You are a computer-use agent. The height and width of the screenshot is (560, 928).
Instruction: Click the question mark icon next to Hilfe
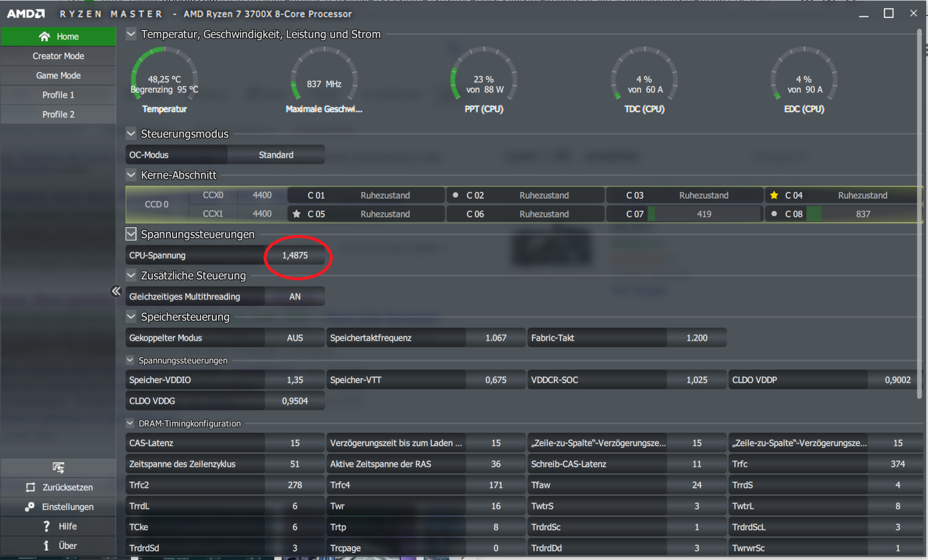[46, 526]
